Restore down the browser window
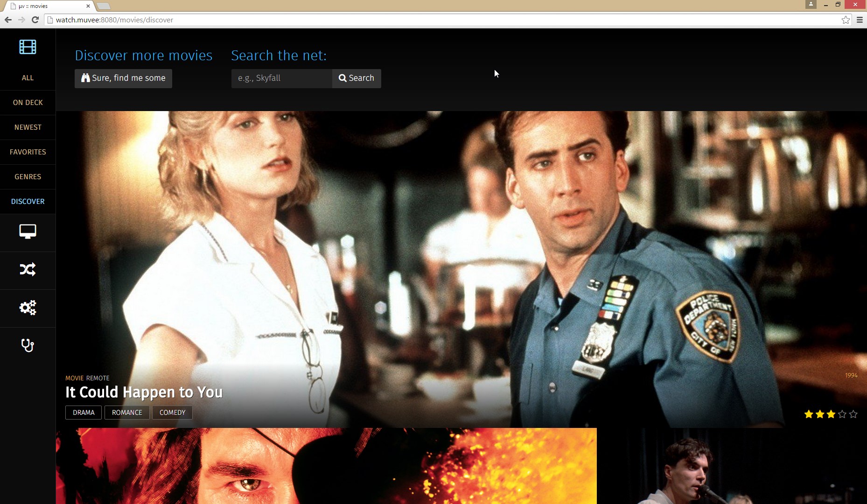This screenshot has height=504, width=867. [x=838, y=4]
